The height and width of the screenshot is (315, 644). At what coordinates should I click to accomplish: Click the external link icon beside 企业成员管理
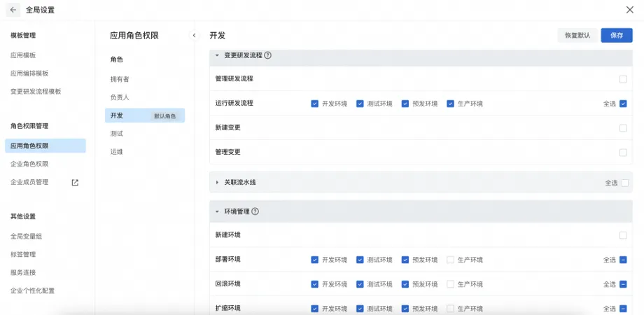(75, 182)
